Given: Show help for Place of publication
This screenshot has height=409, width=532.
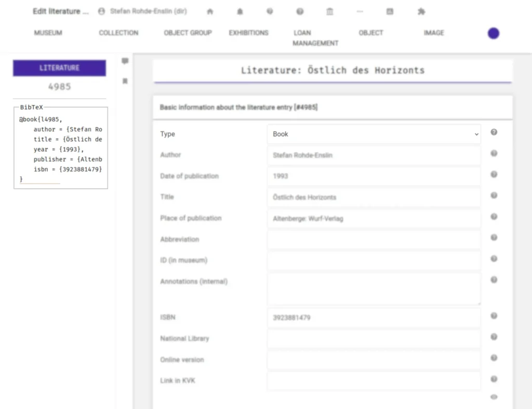Looking at the screenshot, I should pos(494,217).
